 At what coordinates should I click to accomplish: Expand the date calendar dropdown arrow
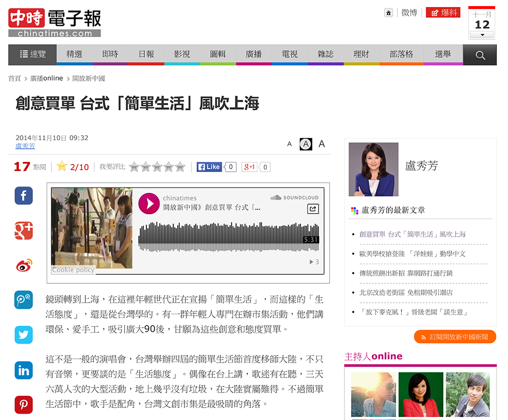tap(482, 35)
